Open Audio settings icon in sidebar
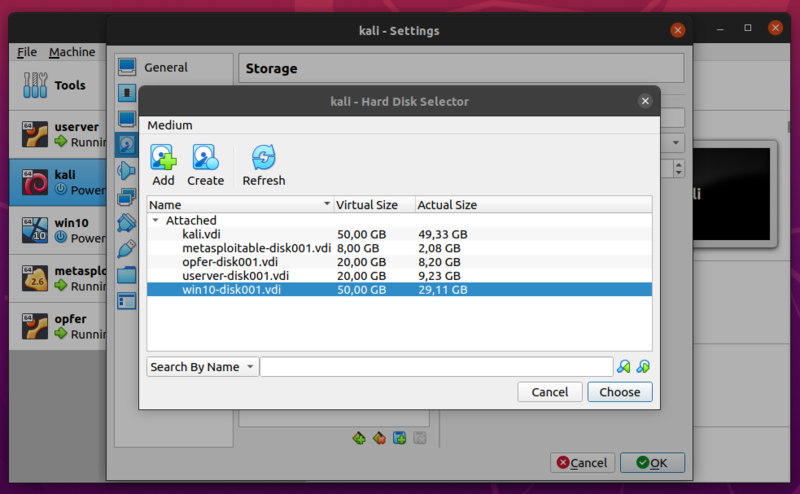Viewport: 800px width, 494px height. [x=127, y=170]
